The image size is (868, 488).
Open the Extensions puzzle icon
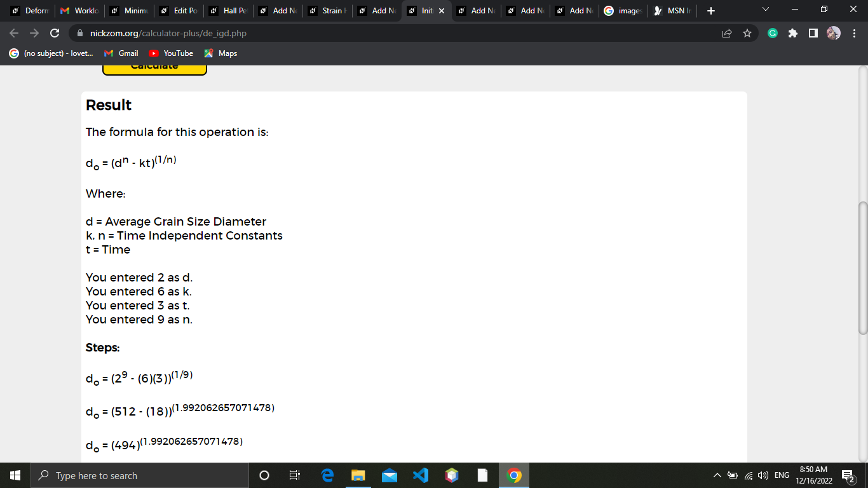(x=793, y=33)
